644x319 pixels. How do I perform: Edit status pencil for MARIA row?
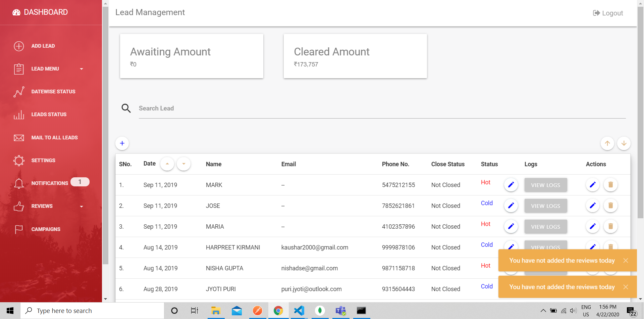[x=511, y=226]
